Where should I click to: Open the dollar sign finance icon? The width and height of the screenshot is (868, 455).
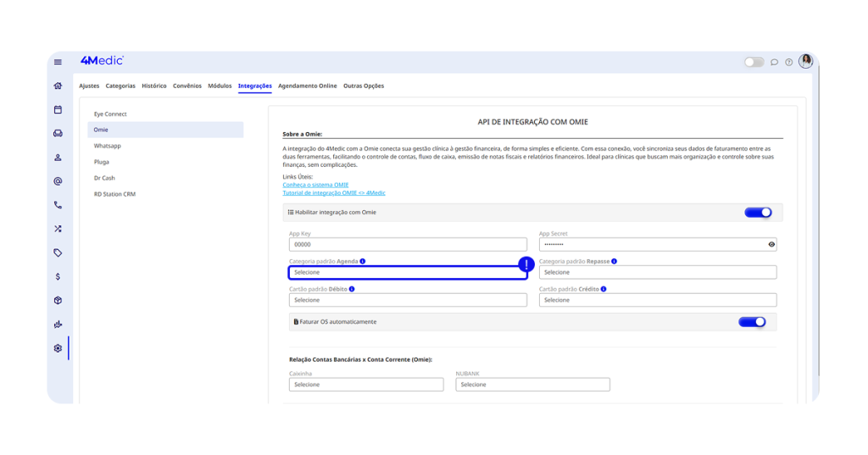tap(58, 276)
